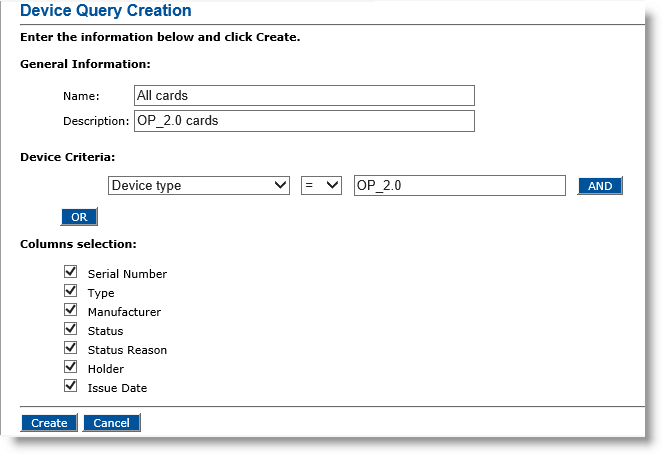Uncheck the Status column checkbox
The image size is (662, 454).
click(x=70, y=329)
